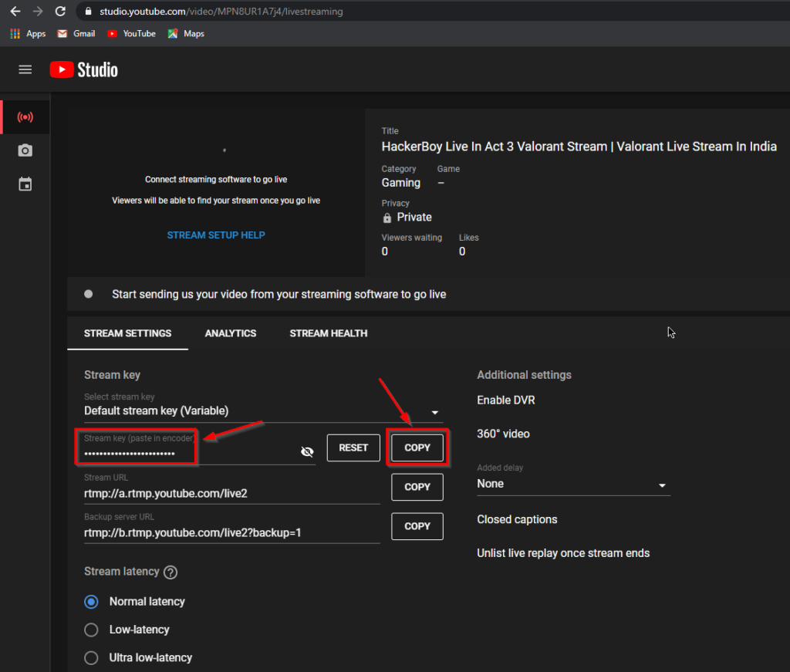The image size is (790, 672).
Task: Select Normal latency radio button
Action: pos(91,602)
